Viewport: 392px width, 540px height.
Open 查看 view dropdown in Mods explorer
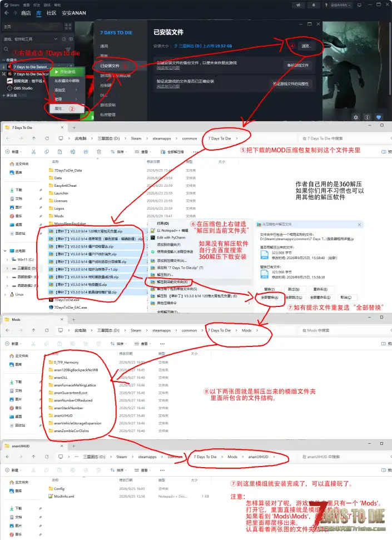coord(142,344)
